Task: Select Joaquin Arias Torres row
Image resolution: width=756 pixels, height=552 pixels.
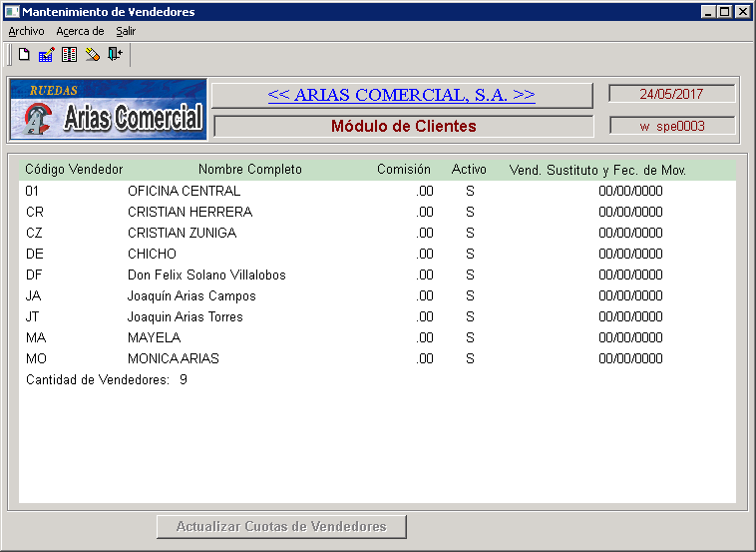Action: (378, 316)
